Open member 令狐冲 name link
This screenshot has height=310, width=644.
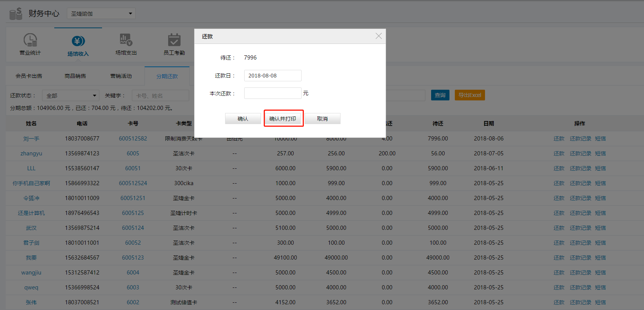click(x=31, y=198)
